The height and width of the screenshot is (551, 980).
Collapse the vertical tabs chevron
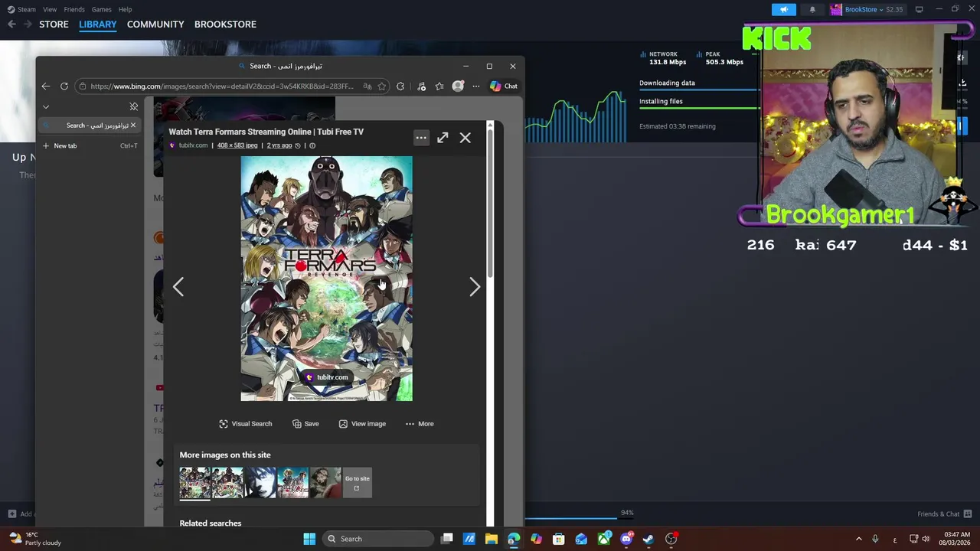click(x=46, y=107)
